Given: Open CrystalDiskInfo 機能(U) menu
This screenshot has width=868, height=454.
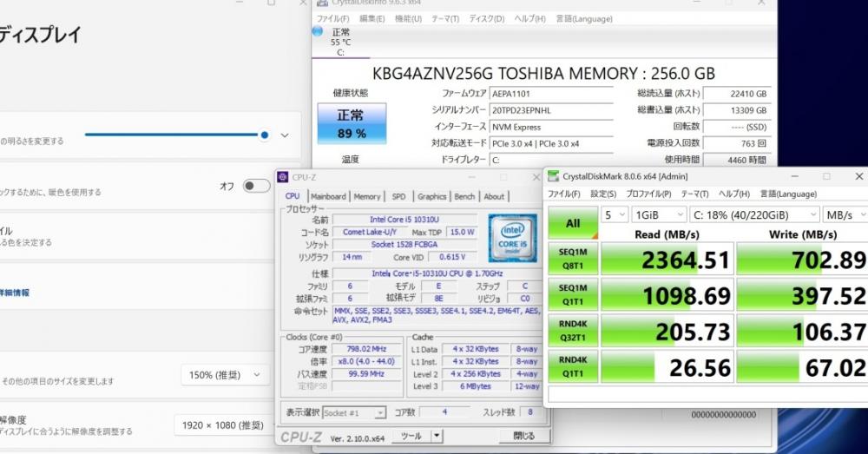Looking at the screenshot, I should click(x=408, y=19).
